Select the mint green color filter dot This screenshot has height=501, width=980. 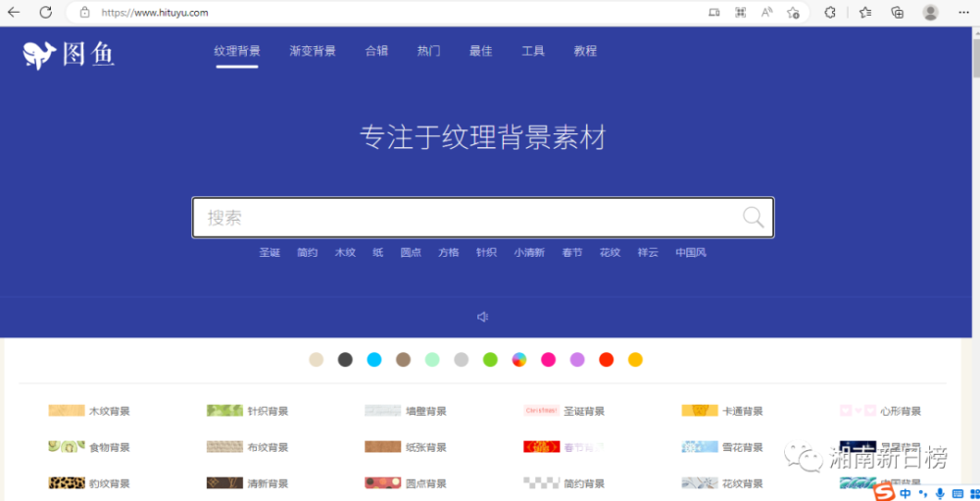pos(432,360)
